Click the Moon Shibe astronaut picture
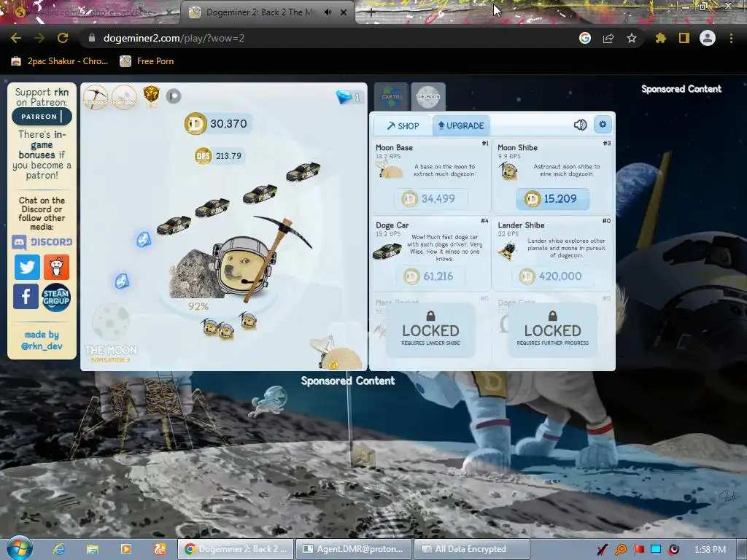 tap(508, 171)
